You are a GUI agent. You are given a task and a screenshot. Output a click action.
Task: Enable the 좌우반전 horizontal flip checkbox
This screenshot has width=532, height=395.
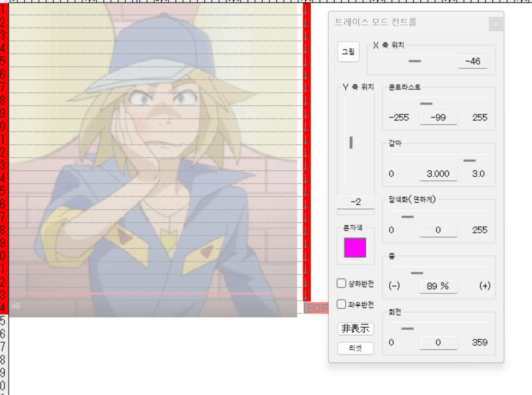[342, 304]
